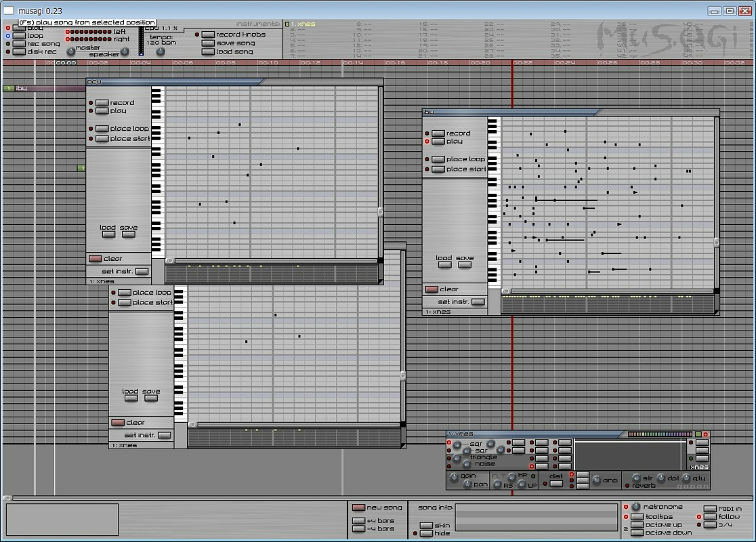Click place start in the ocu window

pyautogui.click(x=102, y=139)
